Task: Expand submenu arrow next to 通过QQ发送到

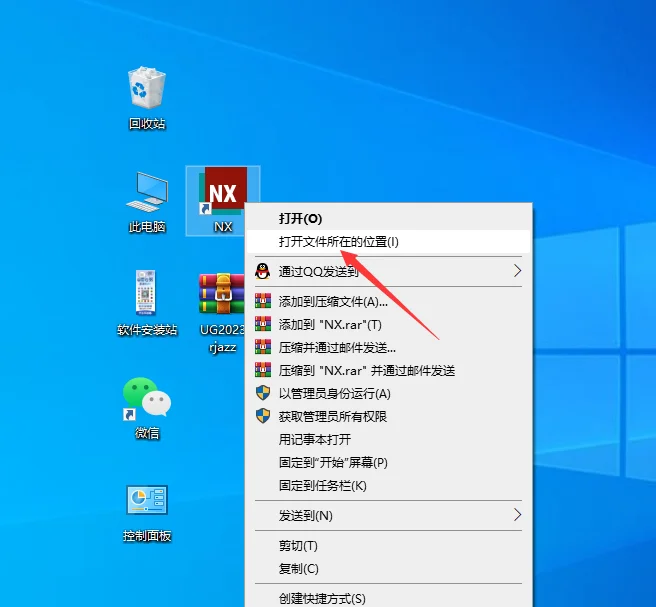Action: 517,271
